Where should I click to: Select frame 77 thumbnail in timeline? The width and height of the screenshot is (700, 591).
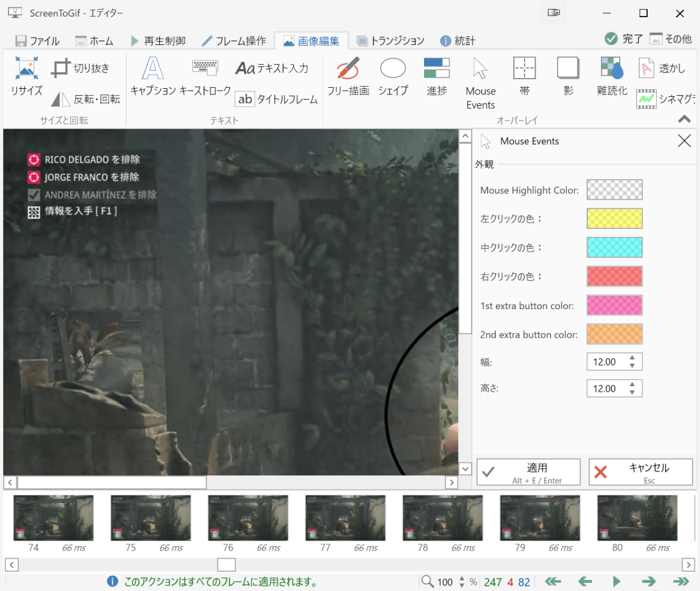pyautogui.click(x=345, y=518)
